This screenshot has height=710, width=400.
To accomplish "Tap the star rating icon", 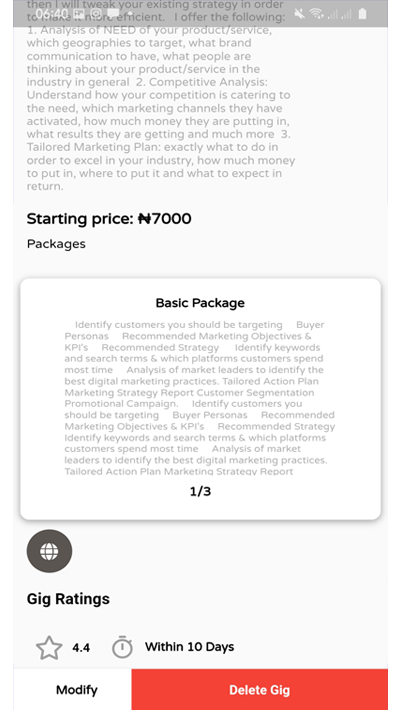I will point(49,648).
